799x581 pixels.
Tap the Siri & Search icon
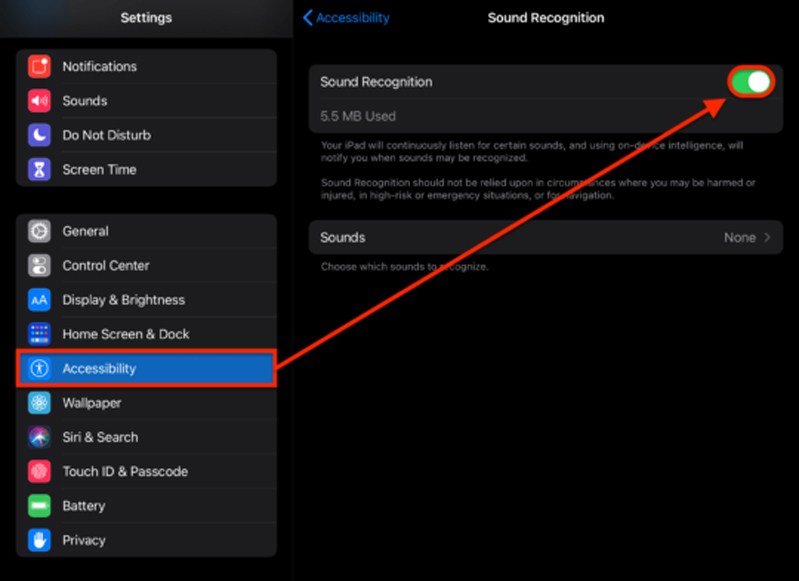tap(39, 437)
